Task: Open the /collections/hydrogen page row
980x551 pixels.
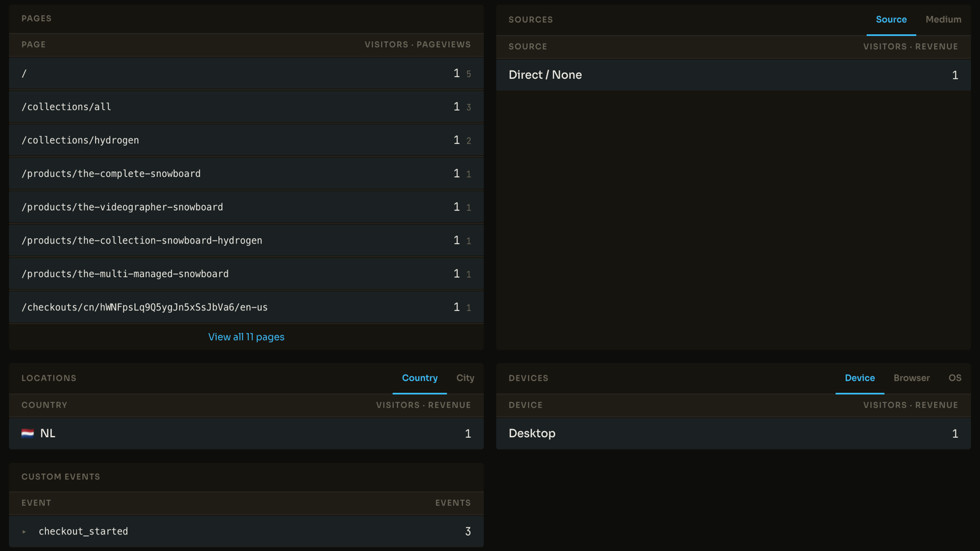Action: click(246, 140)
